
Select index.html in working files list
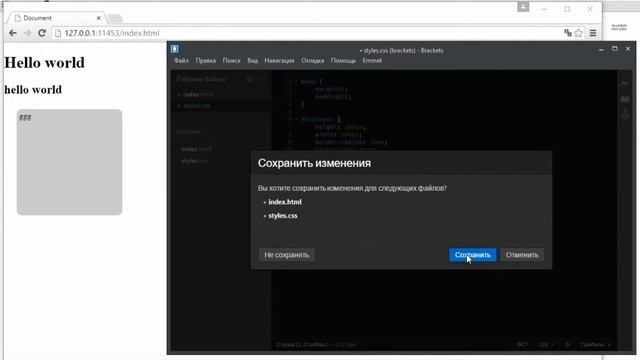click(x=198, y=94)
